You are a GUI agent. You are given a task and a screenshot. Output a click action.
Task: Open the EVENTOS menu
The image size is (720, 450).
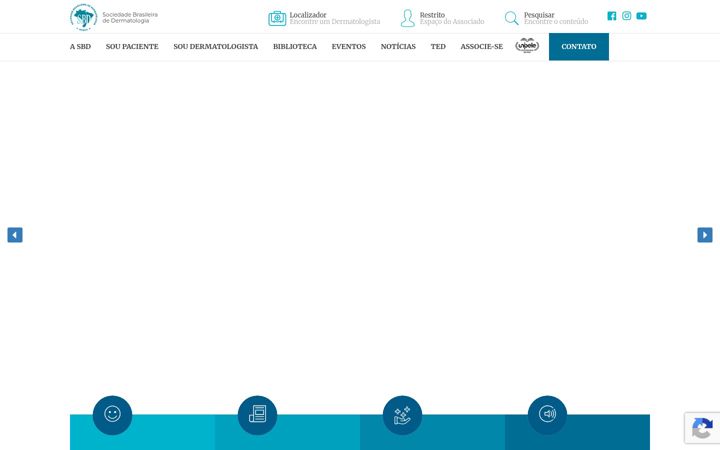[349, 46]
